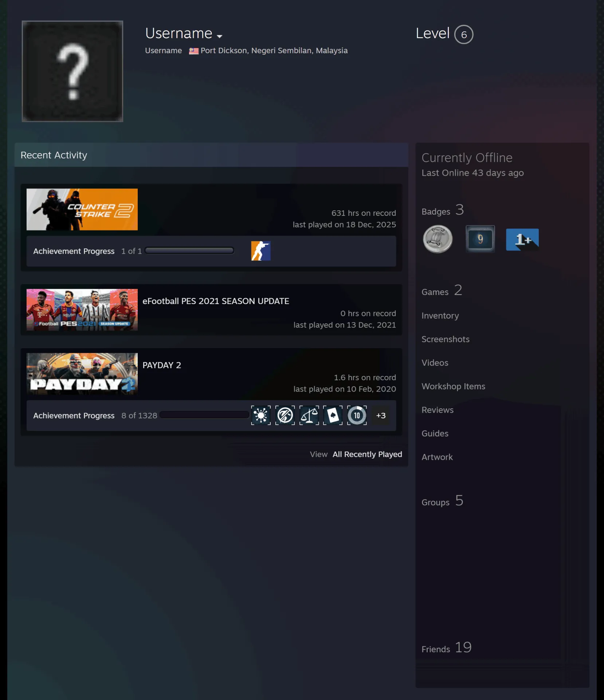The width and height of the screenshot is (604, 700).
Task: Open the Counter-Strike 2 game banner
Action: tap(82, 209)
